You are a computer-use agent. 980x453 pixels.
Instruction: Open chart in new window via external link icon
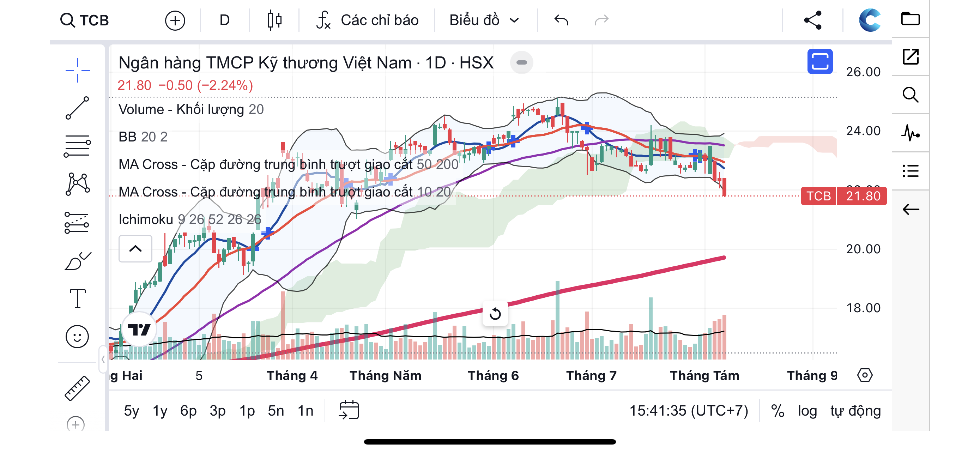click(911, 57)
